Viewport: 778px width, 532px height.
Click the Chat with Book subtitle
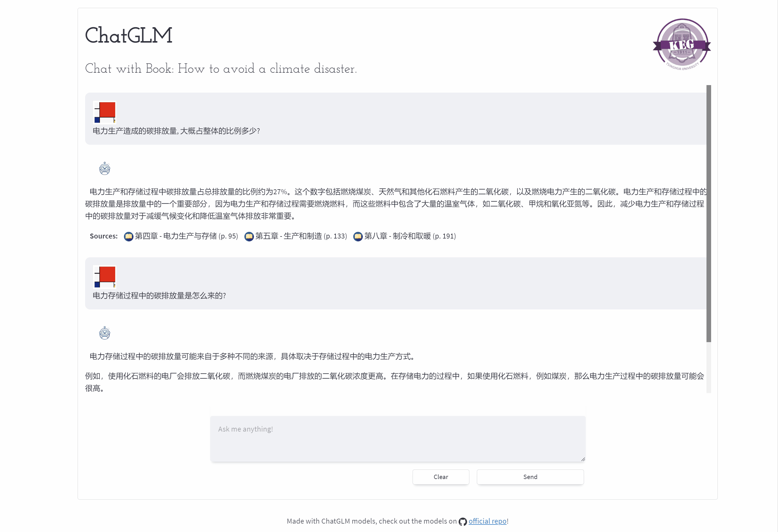point(221,69)
